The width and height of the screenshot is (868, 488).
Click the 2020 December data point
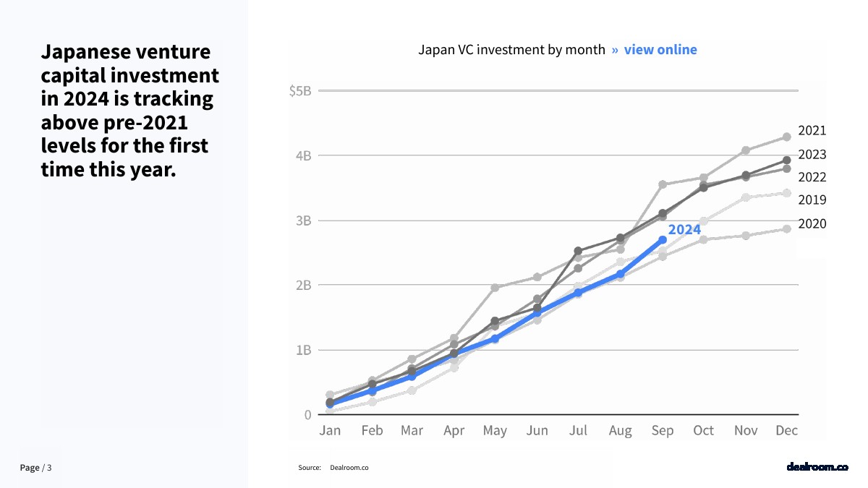[786, 229]
